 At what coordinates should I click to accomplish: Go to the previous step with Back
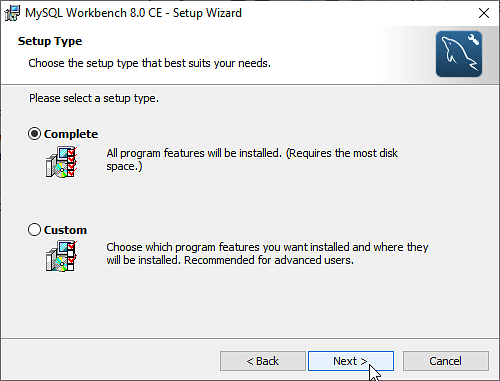click(263, 361)
